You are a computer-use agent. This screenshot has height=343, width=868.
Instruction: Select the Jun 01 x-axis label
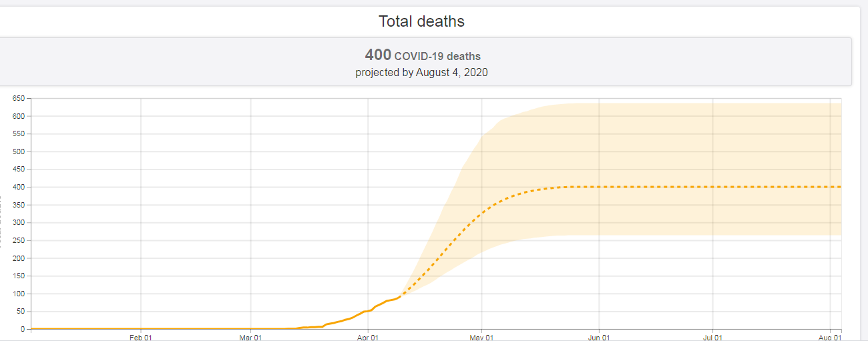pos(599,338)
